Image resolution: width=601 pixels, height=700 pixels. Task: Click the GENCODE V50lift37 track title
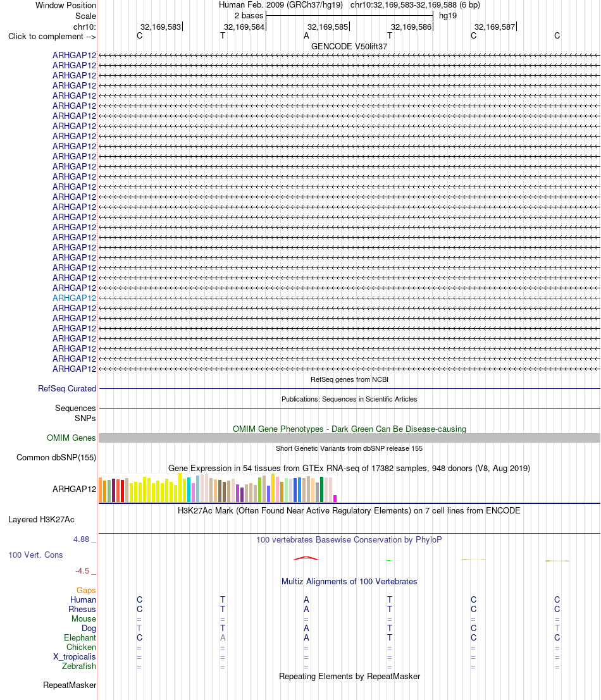click(x=349, y=46)
